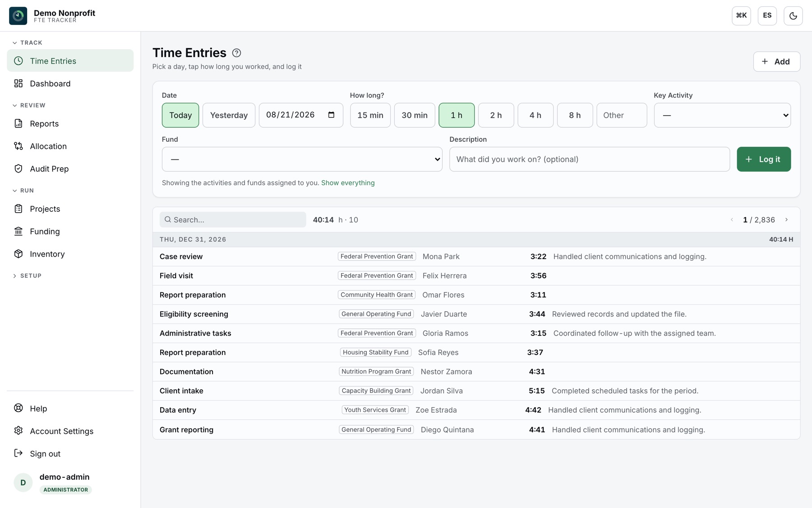This screenshot has height=508, width=812.
Task: Click the Description text field
Action: (x=590, y=159)
